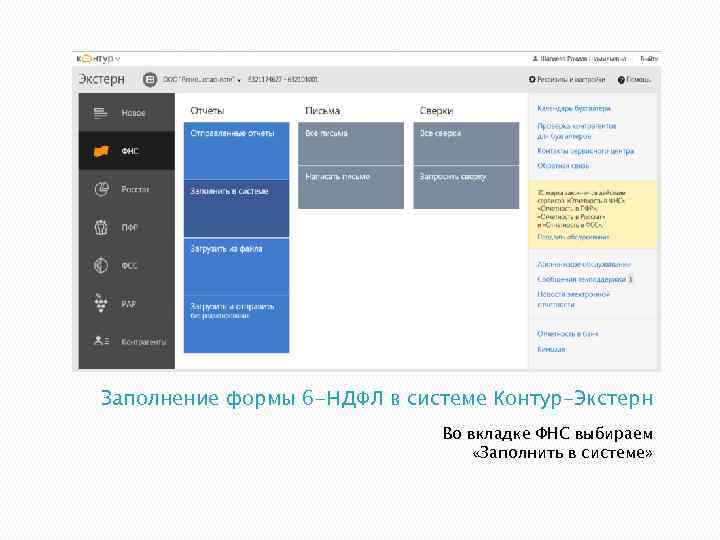
Task: Choose Заполнить в системе tile
Action: point(236,208)
